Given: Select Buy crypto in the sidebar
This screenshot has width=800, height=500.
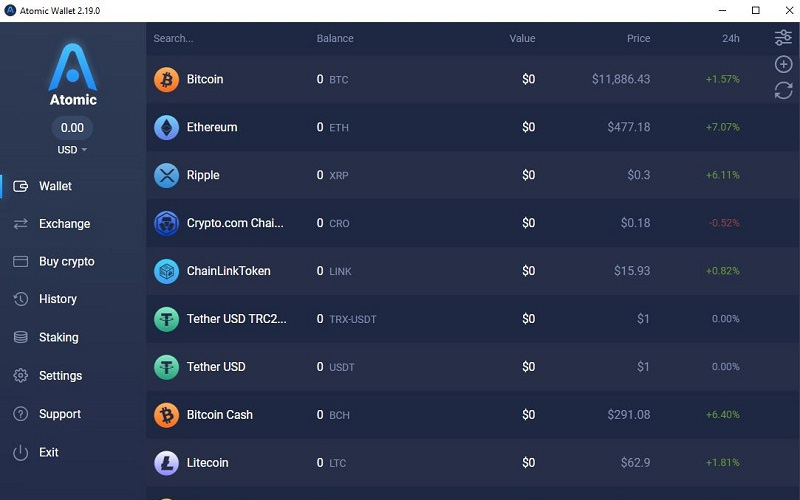Looking at the screenshot, I should click(67, 261).
